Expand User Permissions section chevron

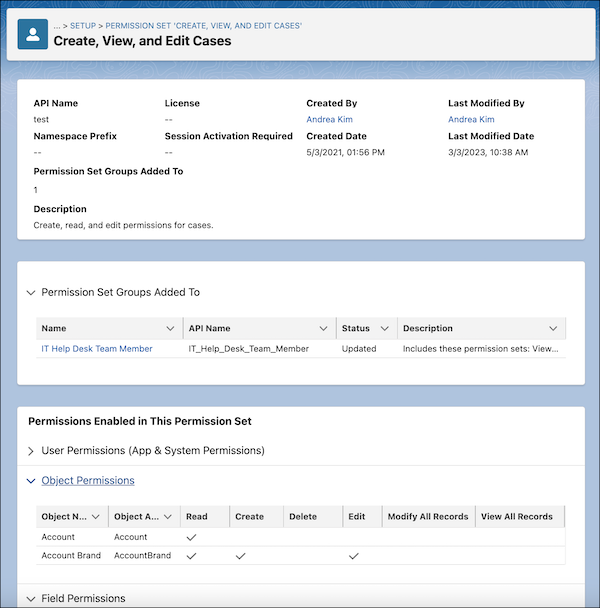pos(31,451)
